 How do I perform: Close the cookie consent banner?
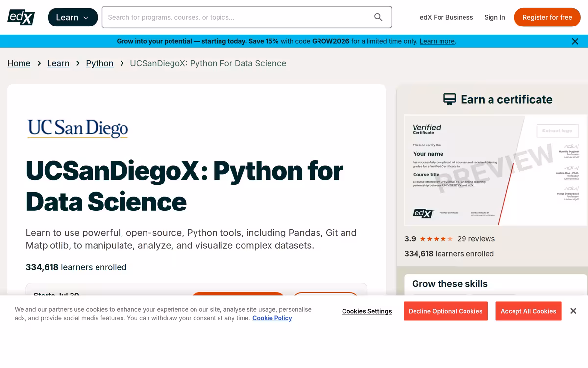click(573, 311)
